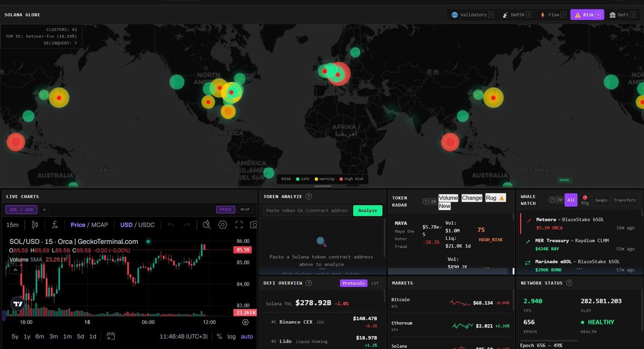Open the Bitcoin row in Markets
644x349 pixels.
point(450,303)
